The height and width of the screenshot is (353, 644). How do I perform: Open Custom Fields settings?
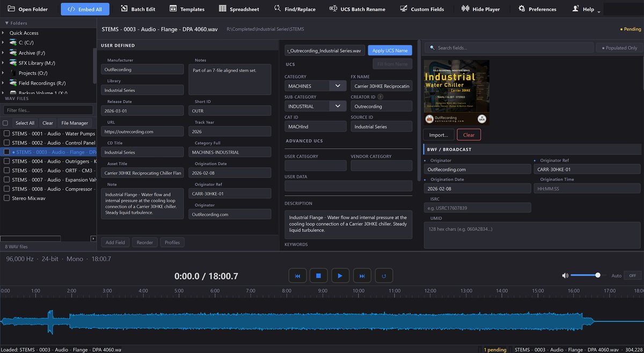point(422,9)
